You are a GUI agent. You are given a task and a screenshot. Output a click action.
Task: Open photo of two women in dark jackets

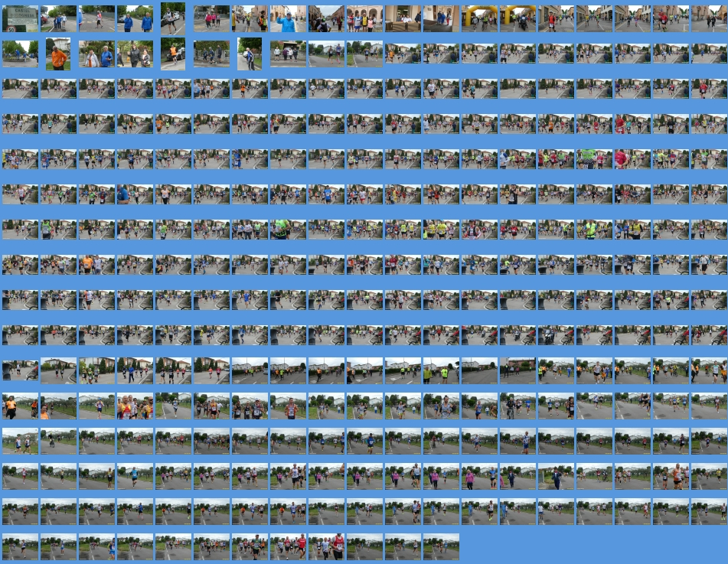coord(135,54)
